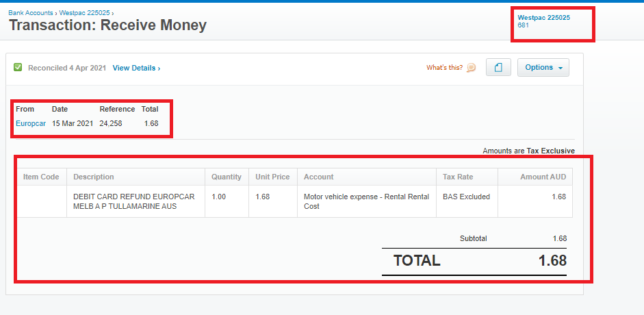Click the green reconciled checkmark icon
The image size is (644, 315).
coord(18,67)
